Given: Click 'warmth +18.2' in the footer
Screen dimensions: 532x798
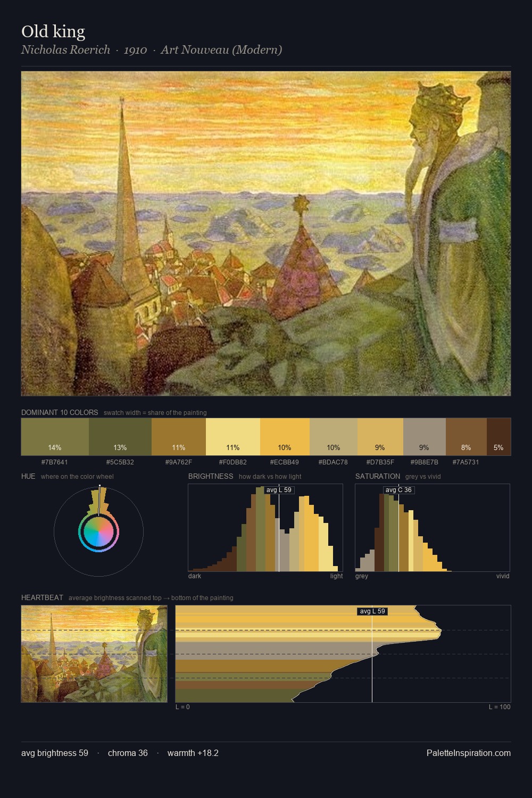Looking at the screenshot, I should 193,753.
